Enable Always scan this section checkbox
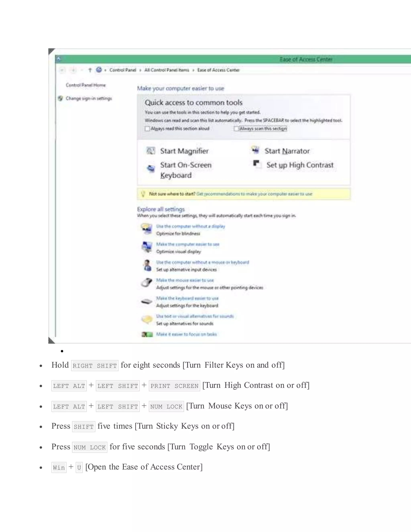 point(236,129)
